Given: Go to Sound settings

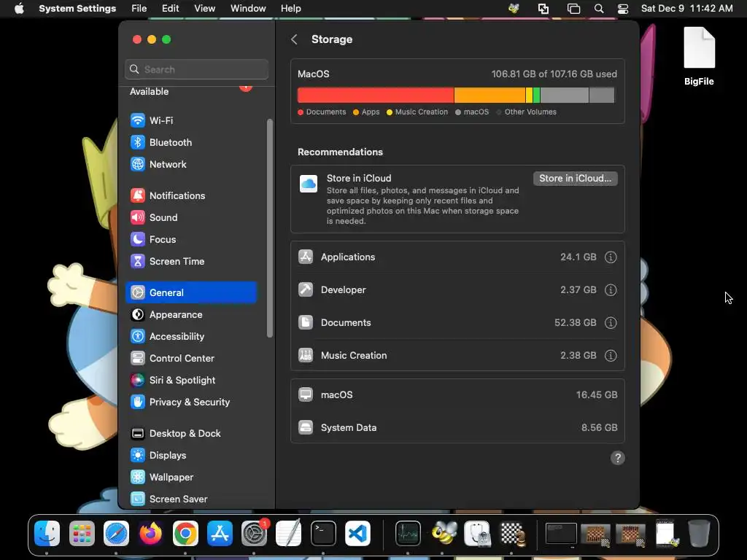Looking at the screenshot, I should (191, 217).
